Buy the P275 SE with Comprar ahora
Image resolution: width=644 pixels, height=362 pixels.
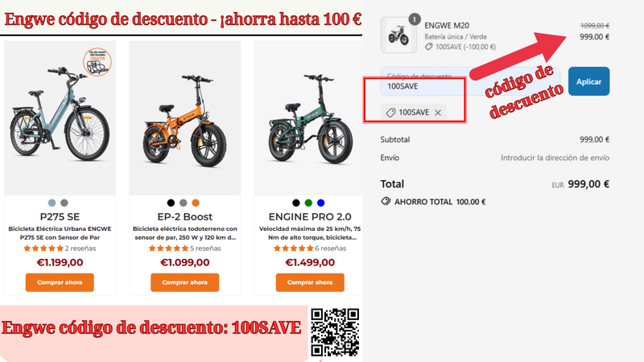point(60,282)
